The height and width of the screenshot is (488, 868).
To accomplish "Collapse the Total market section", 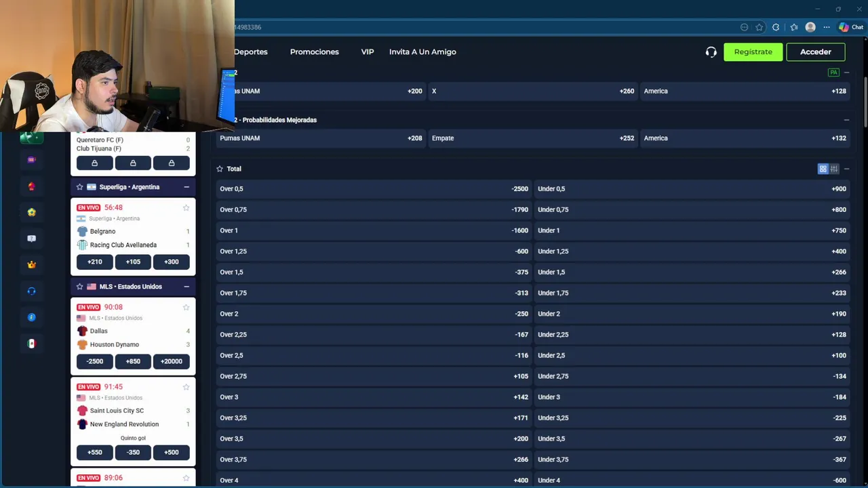I will 846,169.
